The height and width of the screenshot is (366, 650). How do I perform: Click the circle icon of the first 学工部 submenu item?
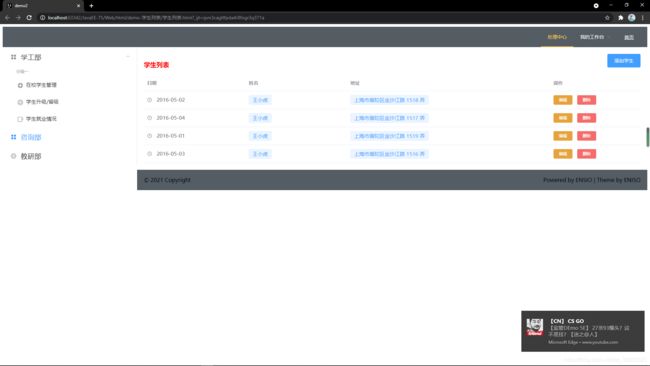pyautogui.click(x=20, y=85)
